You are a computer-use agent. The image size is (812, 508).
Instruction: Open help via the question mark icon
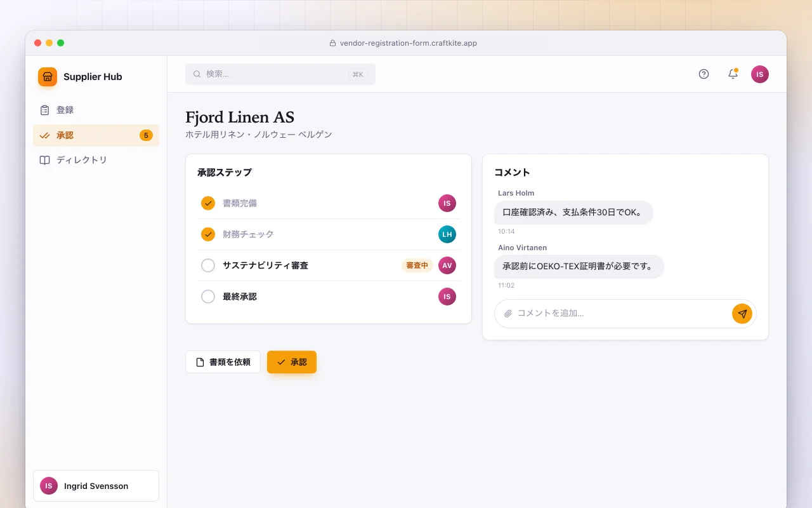704,74
